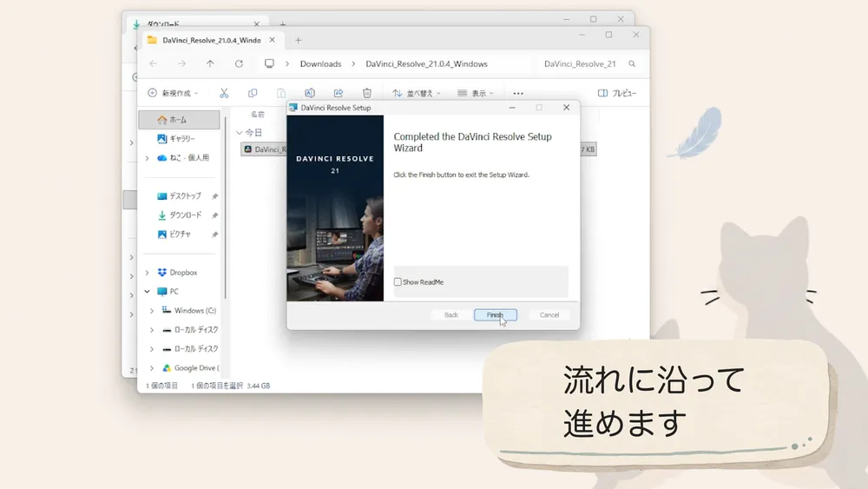Click the greyed Back button in Setup

click(x=451, y=314)
